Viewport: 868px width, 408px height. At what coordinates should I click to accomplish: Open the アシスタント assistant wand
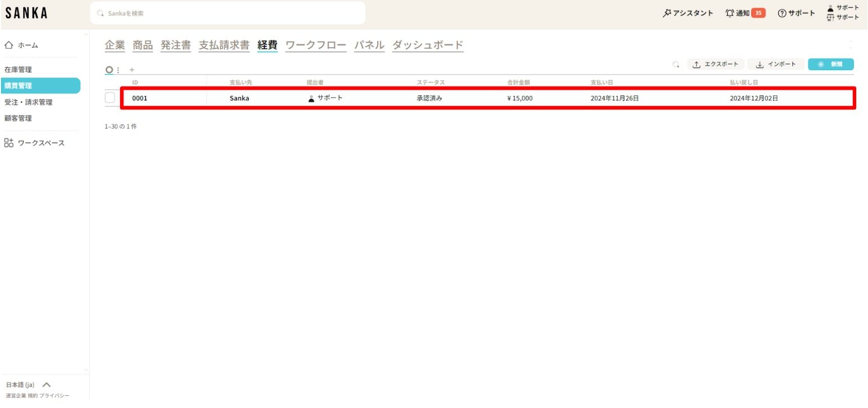(687, 13)
